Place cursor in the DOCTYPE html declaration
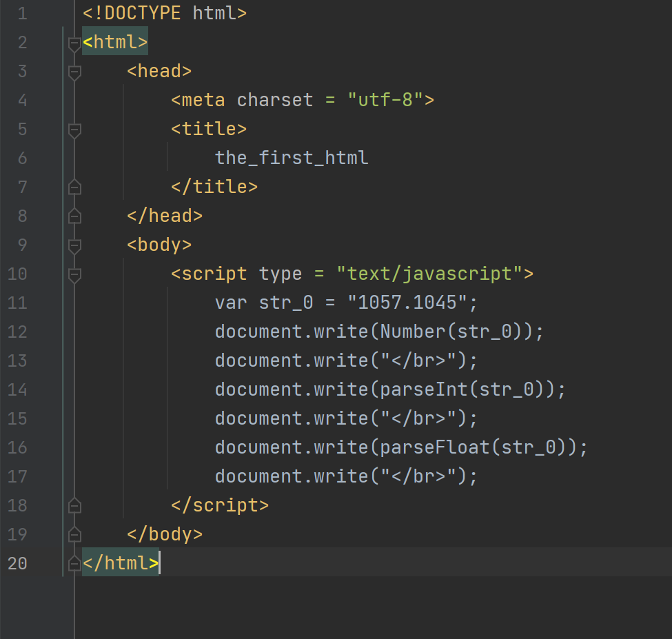The image size is (672, 639). click(x=165, y=13)
